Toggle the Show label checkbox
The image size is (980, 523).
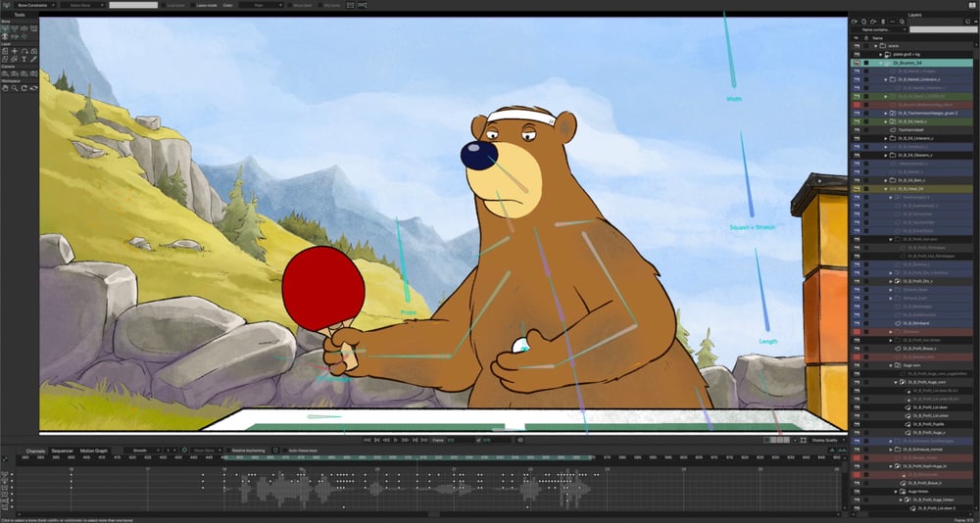click(290, 5)
